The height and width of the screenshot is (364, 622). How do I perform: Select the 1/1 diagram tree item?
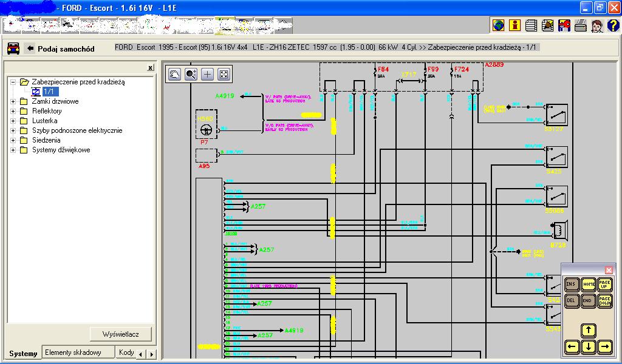tap(49, 91)
